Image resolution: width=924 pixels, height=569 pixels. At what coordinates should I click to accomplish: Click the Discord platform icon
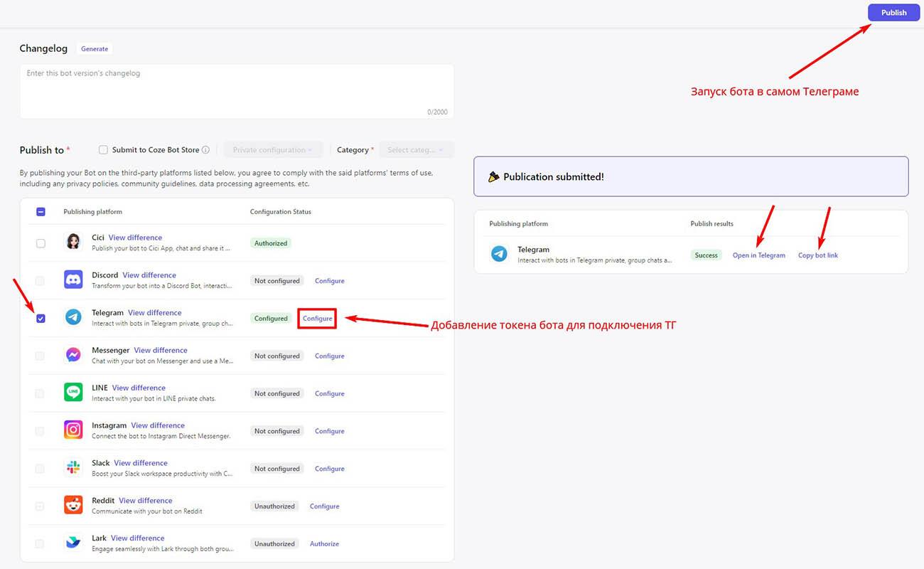tap(73, 280)
